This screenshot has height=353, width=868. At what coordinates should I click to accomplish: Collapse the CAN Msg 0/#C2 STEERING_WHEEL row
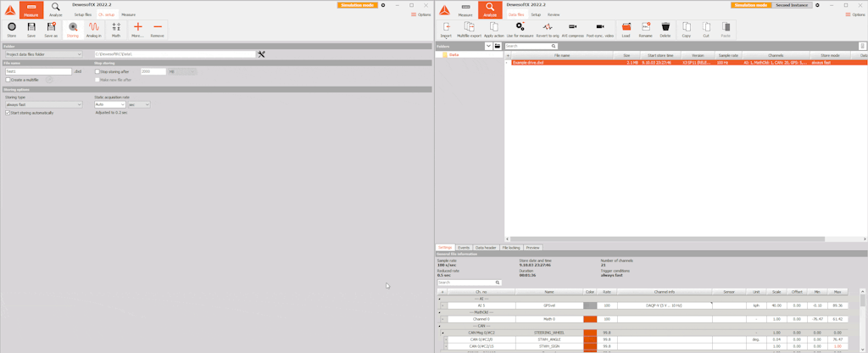click(x=443, y=333)
